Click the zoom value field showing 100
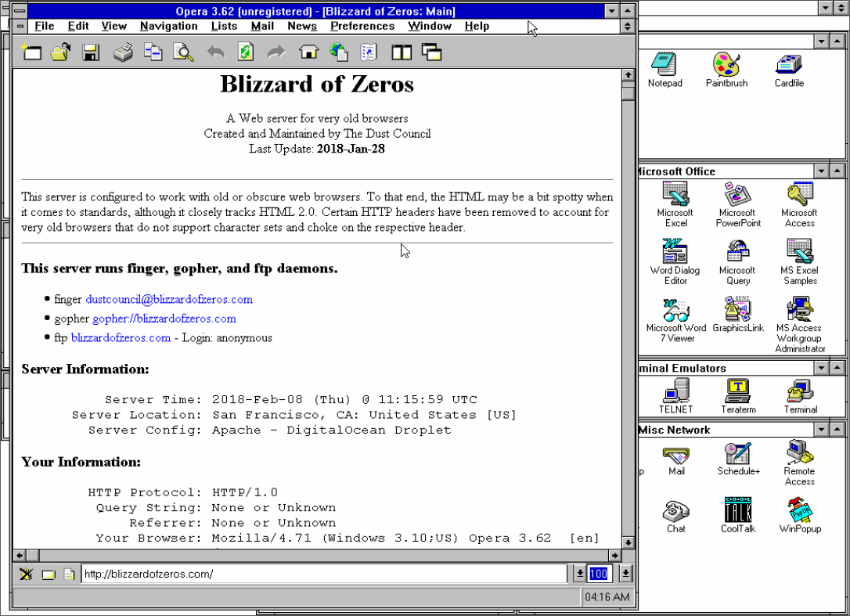This screenshot has height=616, width=850. [599, 574]
